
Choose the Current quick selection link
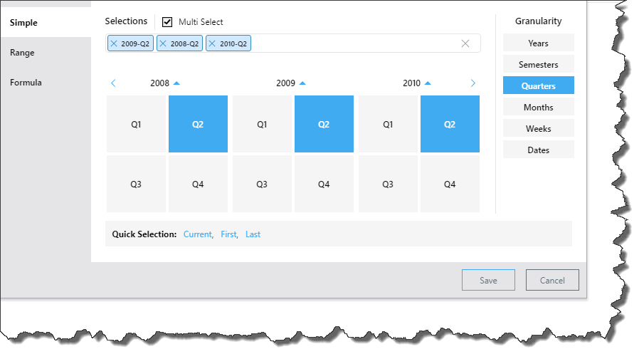tap(197, 234)
